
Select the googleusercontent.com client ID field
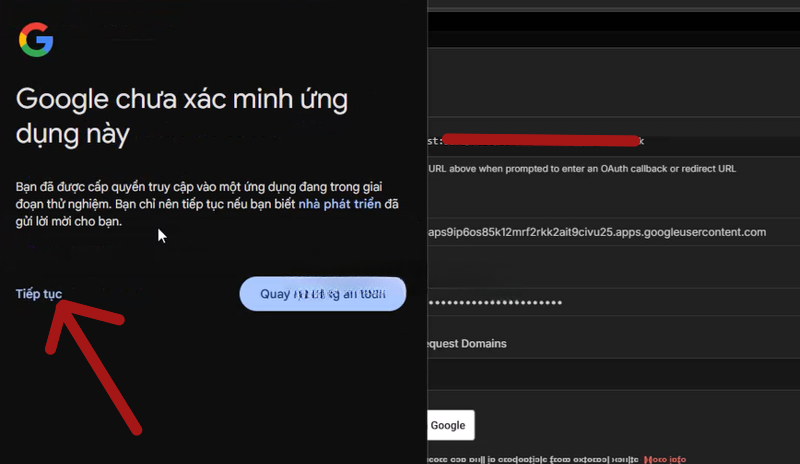point(613,232)
